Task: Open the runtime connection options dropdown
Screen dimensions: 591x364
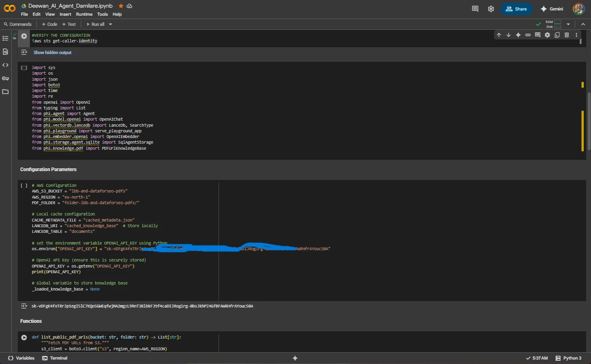Action: 568,24
